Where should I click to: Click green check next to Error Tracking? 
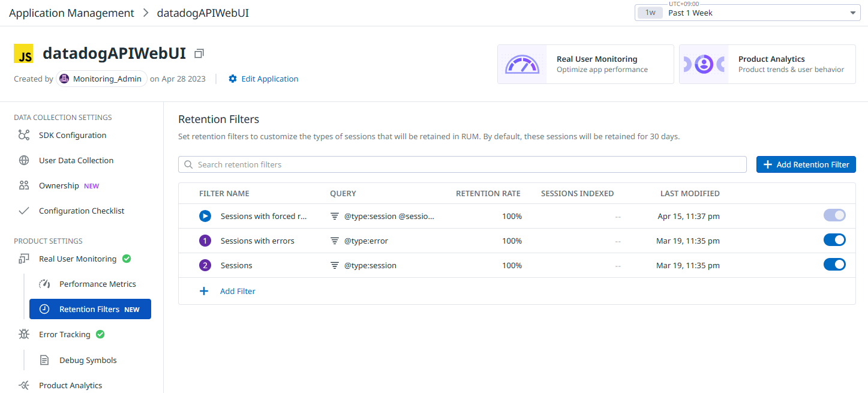[x=100, y=334]
